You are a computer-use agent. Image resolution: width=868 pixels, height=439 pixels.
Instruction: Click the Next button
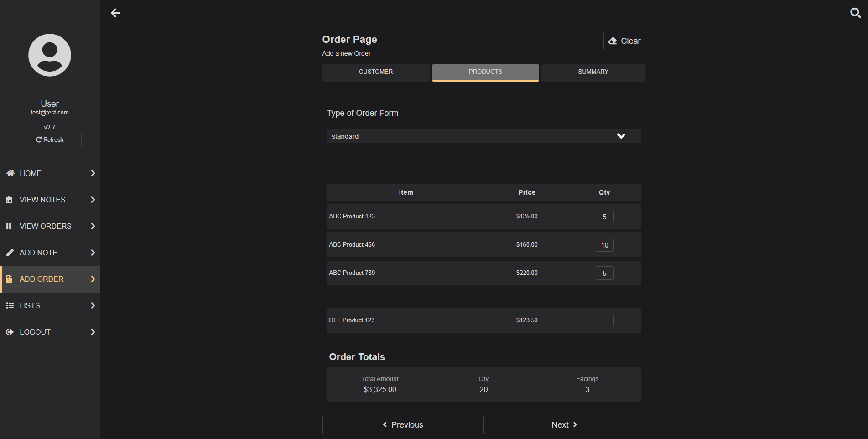coord(565,425)
